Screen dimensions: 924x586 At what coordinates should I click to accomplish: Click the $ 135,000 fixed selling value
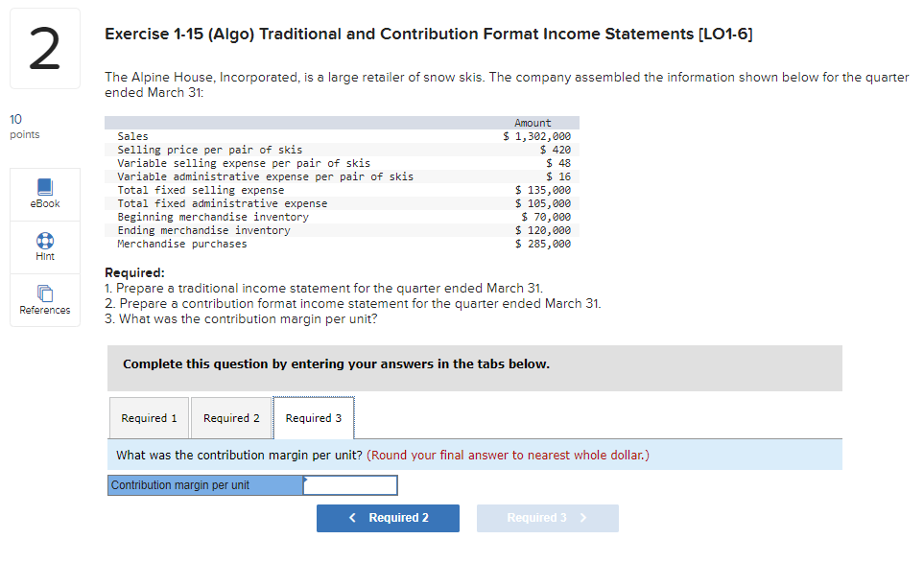[x=543, y=190]
